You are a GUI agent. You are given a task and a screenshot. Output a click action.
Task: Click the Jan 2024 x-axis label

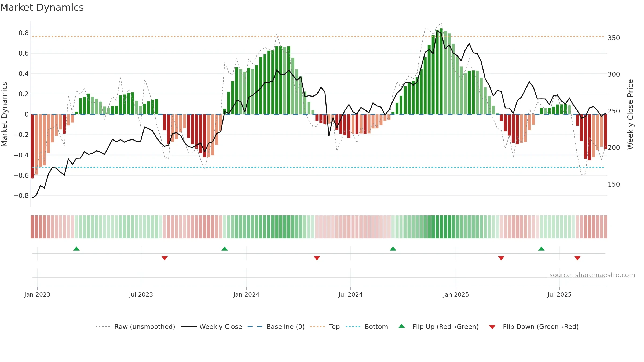pos(246,294)
